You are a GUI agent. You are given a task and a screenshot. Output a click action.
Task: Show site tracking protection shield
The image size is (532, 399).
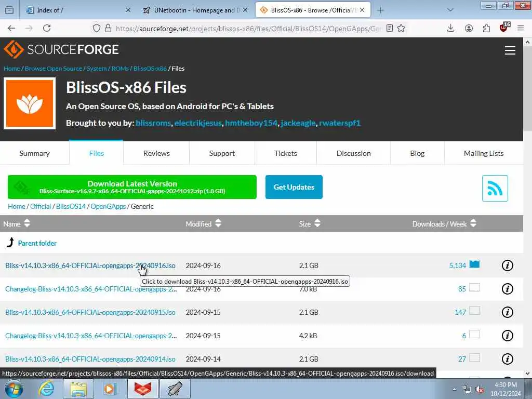(97, 28)
